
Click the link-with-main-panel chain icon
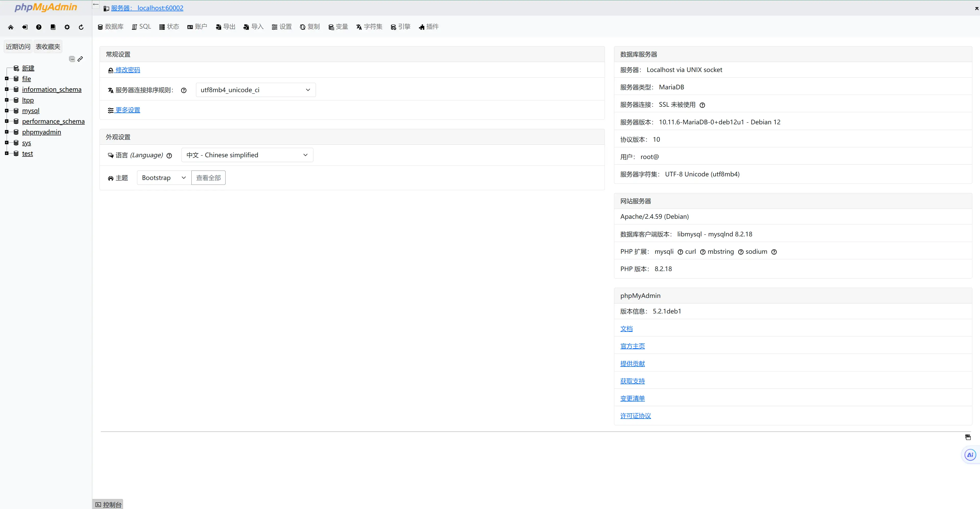coord(80,59)
